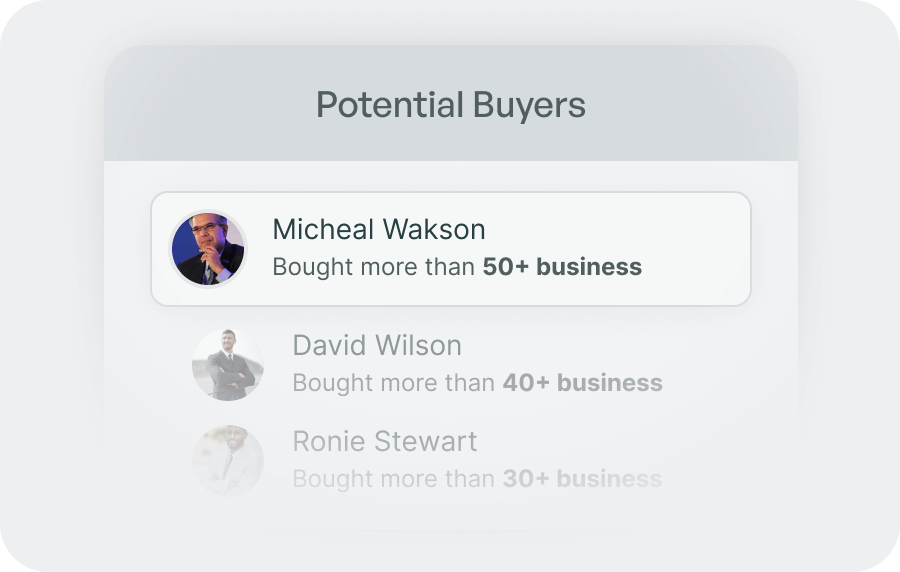The width and height of the screenshot is (900, 572).
Task: Click "Bought more than" under Ronie Stewart
Action: [394, 479]
